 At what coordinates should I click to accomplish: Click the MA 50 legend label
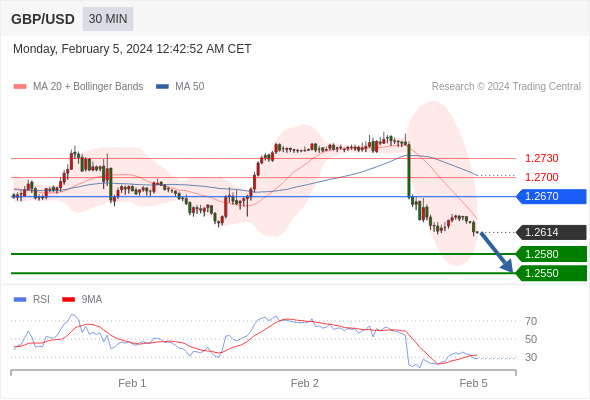click(x=190, y=87)
